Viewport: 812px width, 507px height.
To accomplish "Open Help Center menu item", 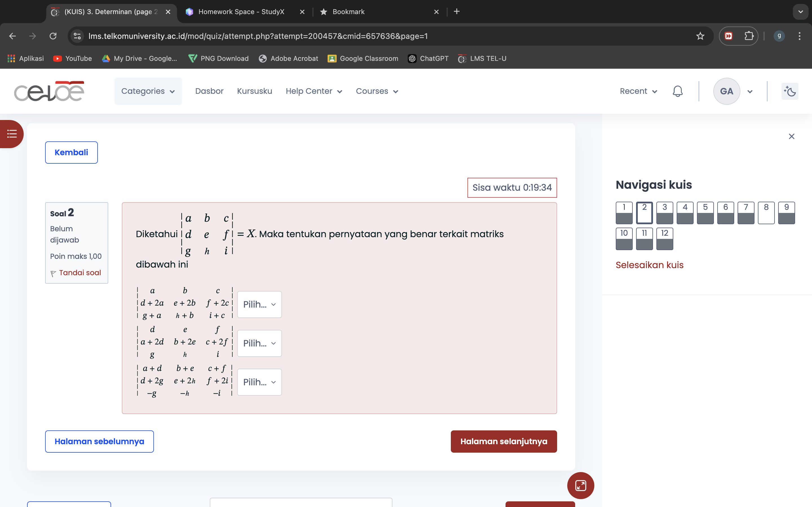I will click(x=314, y=90).
